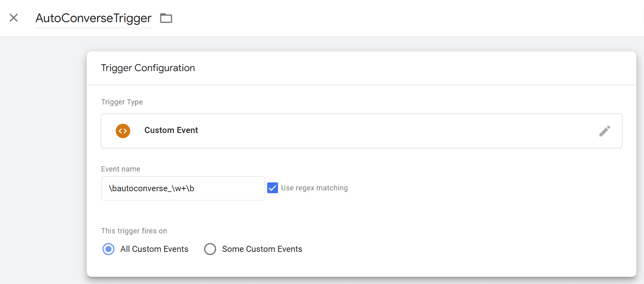Select the All Custom Events radio button
This screenshot has height=284, width=644.
(x=108, y=249)
